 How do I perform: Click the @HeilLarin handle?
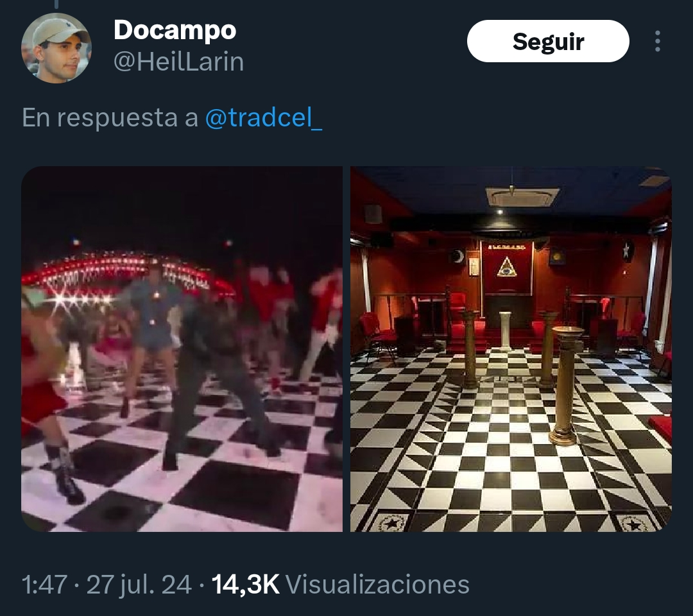[178, 62]
